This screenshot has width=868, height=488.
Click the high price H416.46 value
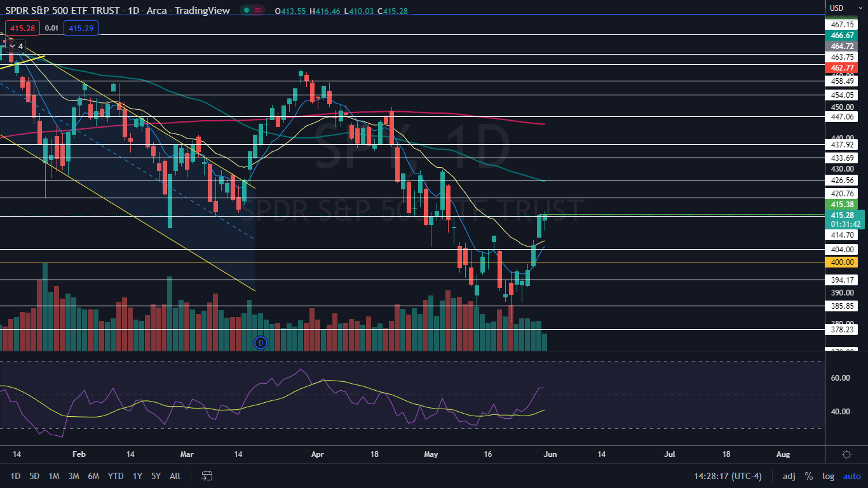325,11
